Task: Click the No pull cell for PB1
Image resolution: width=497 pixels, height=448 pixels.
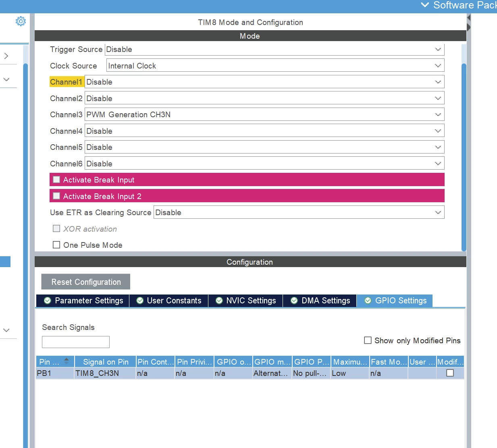Action: point(312,373)
